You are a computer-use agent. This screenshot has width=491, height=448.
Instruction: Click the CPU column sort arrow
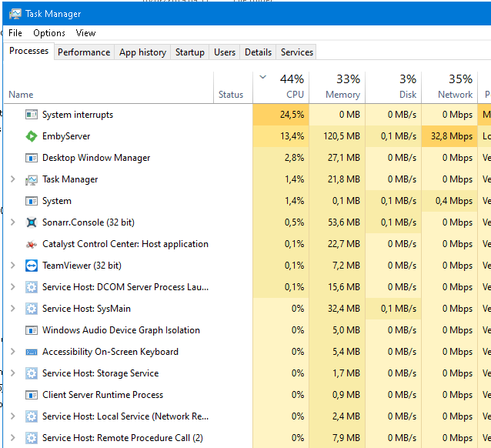click(264, 77)
